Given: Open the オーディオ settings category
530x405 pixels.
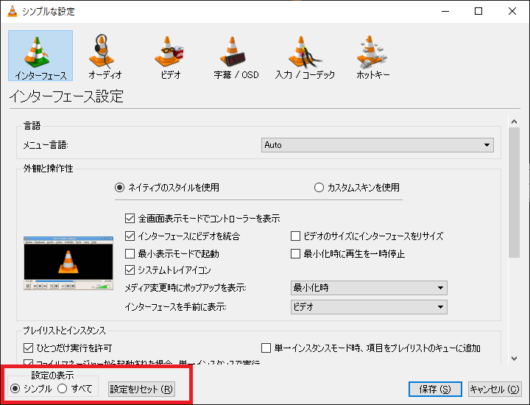Looking at the screenshot, I should click(105, 56).
